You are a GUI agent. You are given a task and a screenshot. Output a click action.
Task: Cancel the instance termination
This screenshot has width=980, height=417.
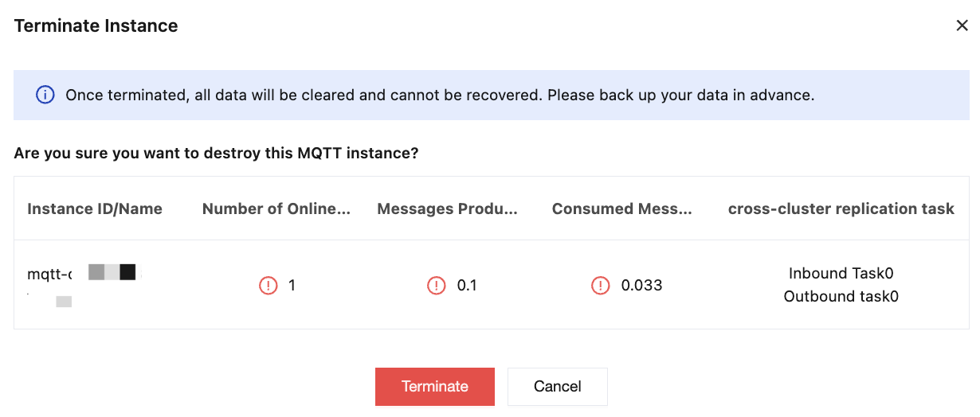(x=557, y=387)
